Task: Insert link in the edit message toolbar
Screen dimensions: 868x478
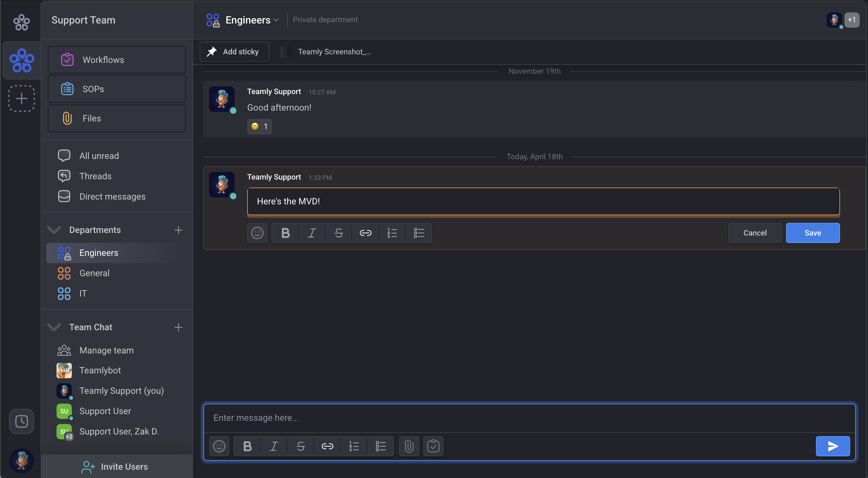Action: (365, 233)
